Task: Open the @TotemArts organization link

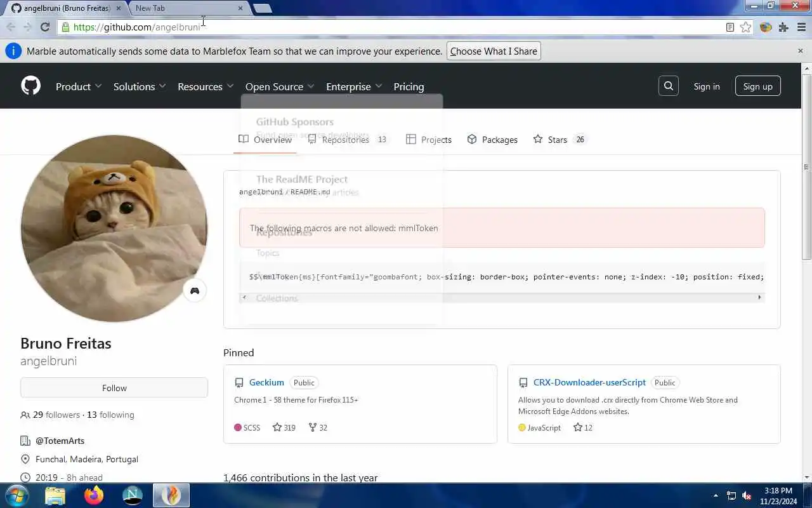Action: point(60,441)
